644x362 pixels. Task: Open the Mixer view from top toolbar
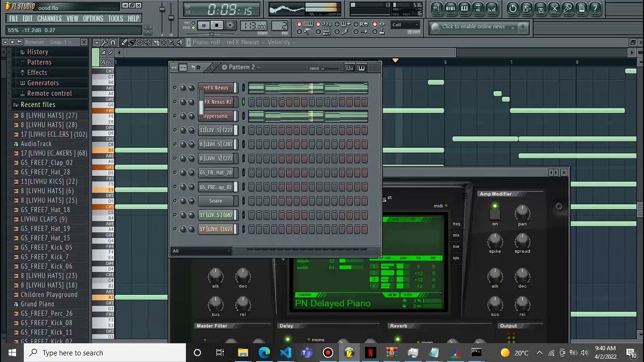coord(492,9)
